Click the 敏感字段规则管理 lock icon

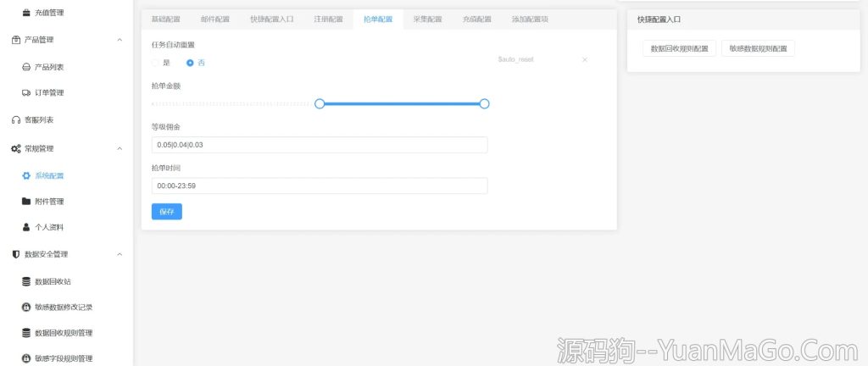26,359
